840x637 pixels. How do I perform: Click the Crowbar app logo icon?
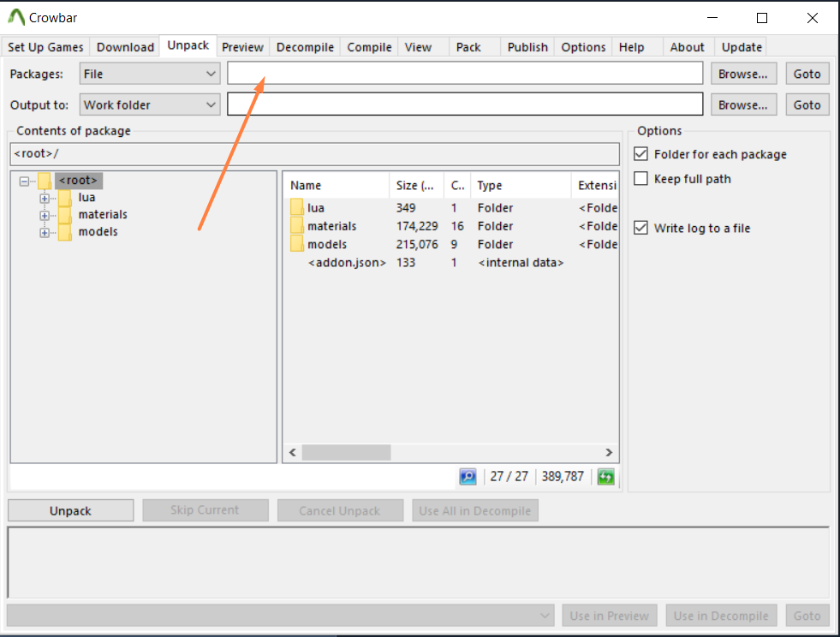point(16,17)
